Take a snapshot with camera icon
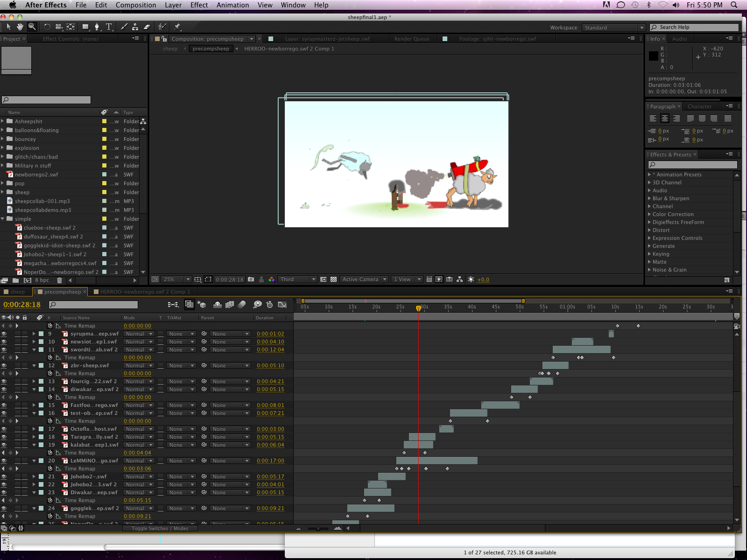 (x=251, y=280)
